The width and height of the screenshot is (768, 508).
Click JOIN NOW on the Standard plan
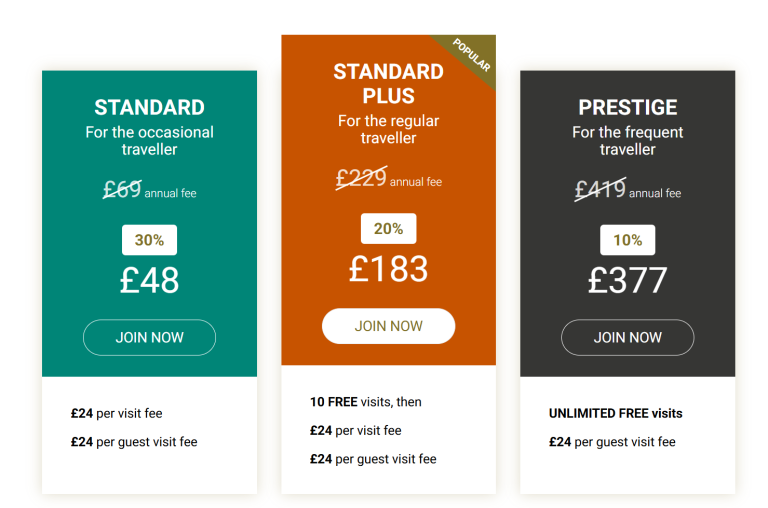click(149, 338)
